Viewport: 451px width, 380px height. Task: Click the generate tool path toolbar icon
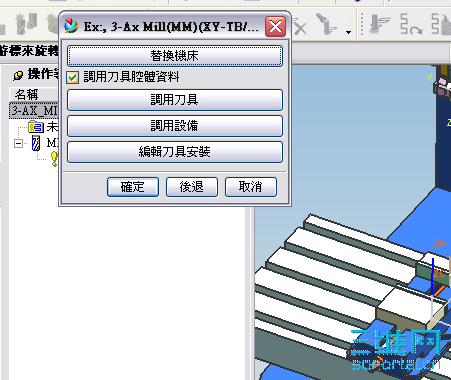point(379,24)
